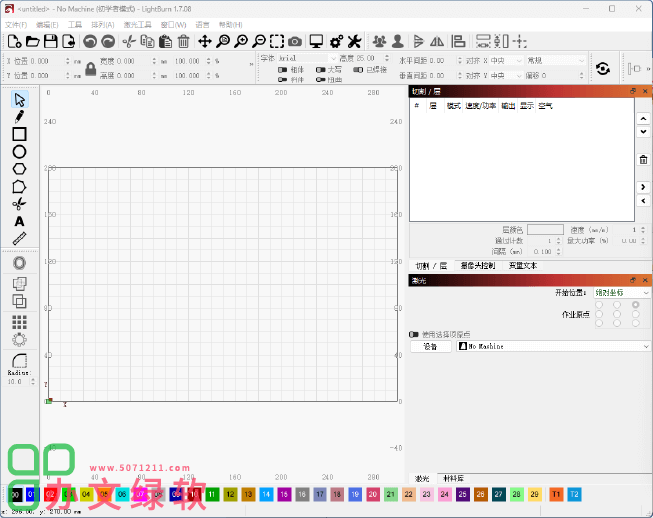Click the Import file icon
Screen dimensions: 653x518
pyautogui.click(x=69, y=41)
